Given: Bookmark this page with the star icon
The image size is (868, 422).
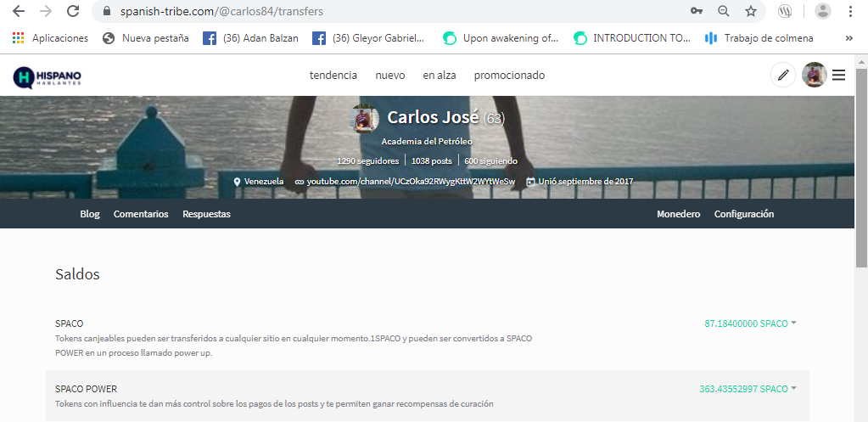Looking at the screenshot, I should [x=751, y=11].
